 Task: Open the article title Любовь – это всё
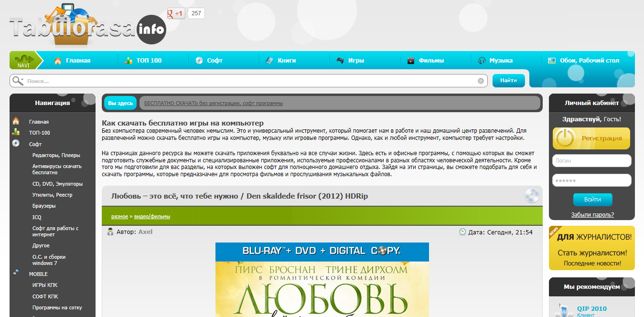(x=239, y=196)
